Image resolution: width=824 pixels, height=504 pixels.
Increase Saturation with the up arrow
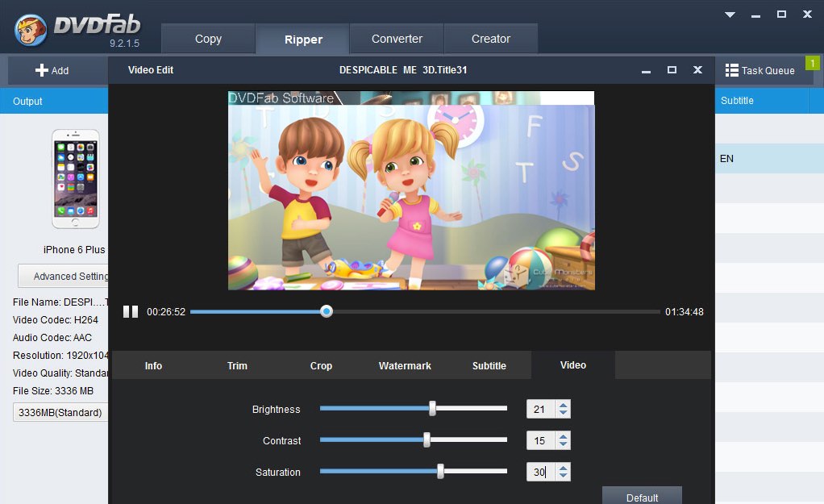click(x=564, y=468)
